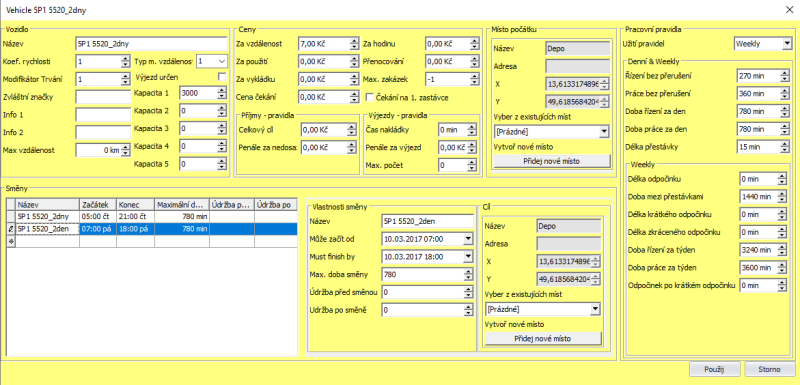Click the Konec column header

135,204
